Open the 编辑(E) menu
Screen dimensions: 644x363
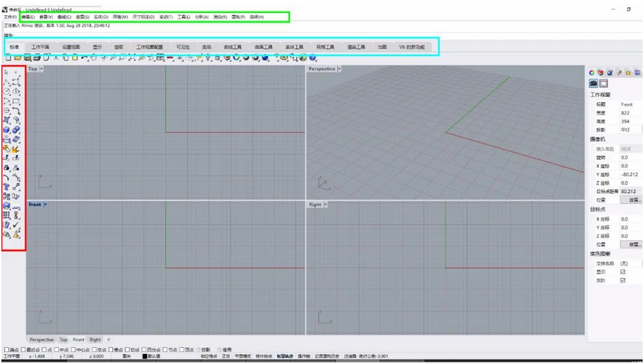(28, 17)
